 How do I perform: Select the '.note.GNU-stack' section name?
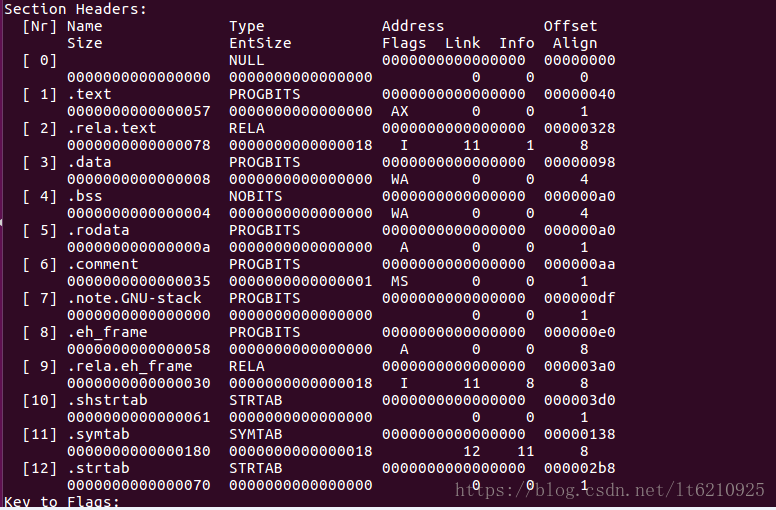point(134,298)
